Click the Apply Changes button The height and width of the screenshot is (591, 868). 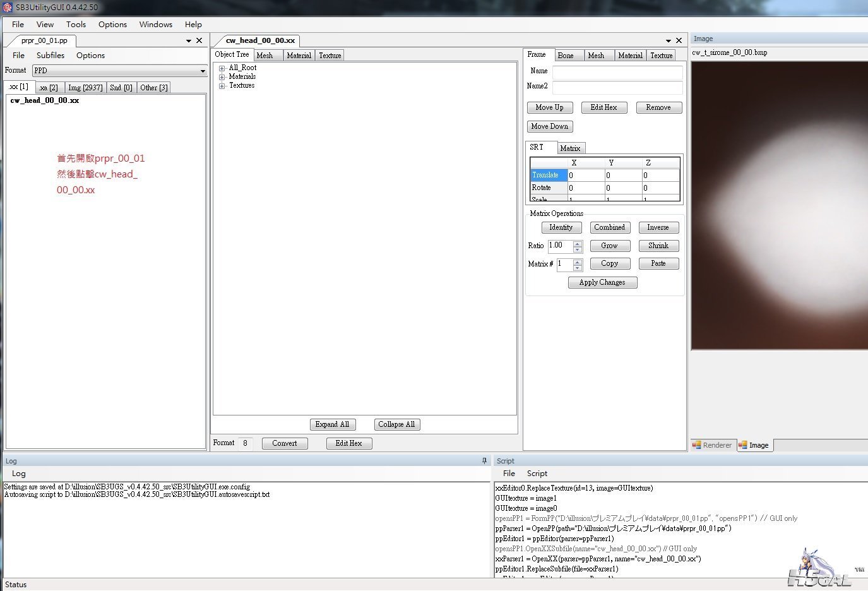[602, 282]
